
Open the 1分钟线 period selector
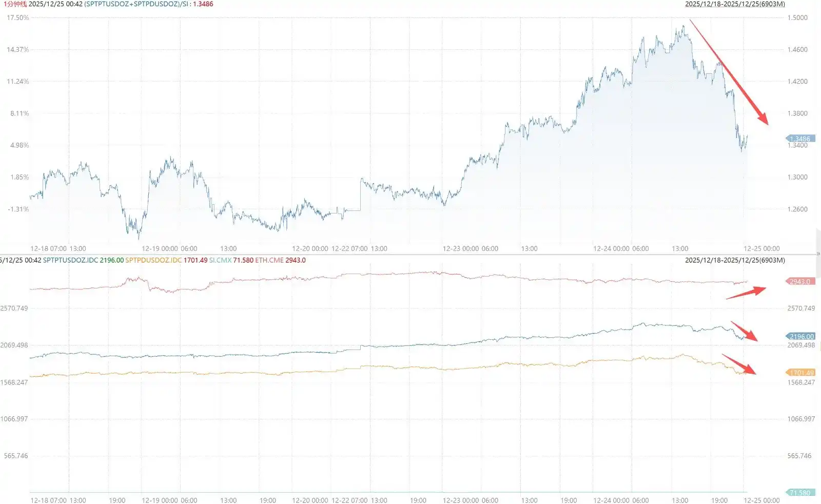13,4
